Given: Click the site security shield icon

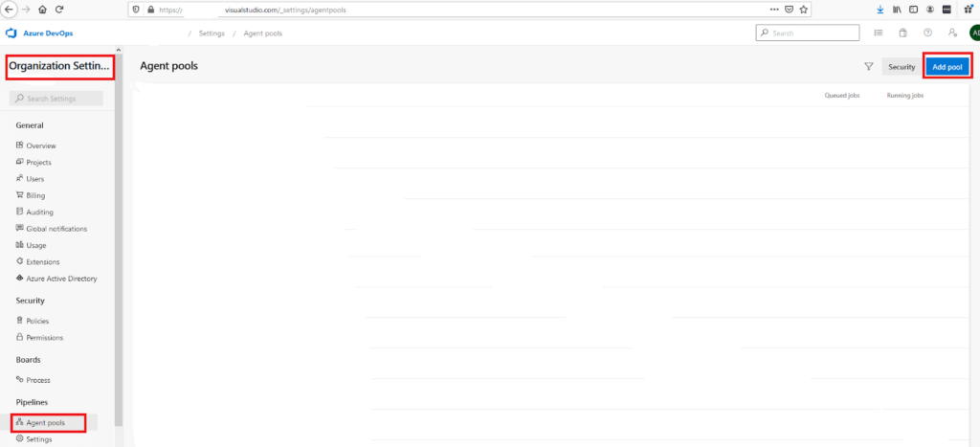Looking at the screenshot, I should (x=136, y=10).
